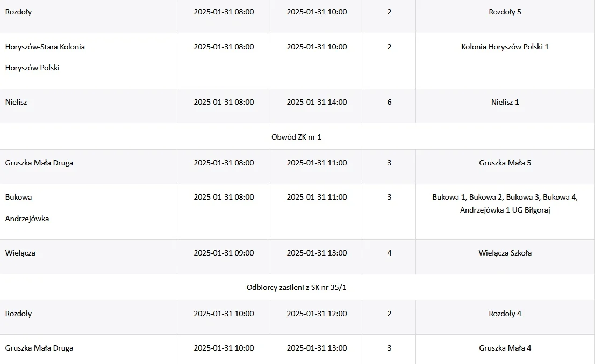Screen dimensions: 595x364
Task: Click Wielącza end time 13:00
Action: [x=317, y=253]
